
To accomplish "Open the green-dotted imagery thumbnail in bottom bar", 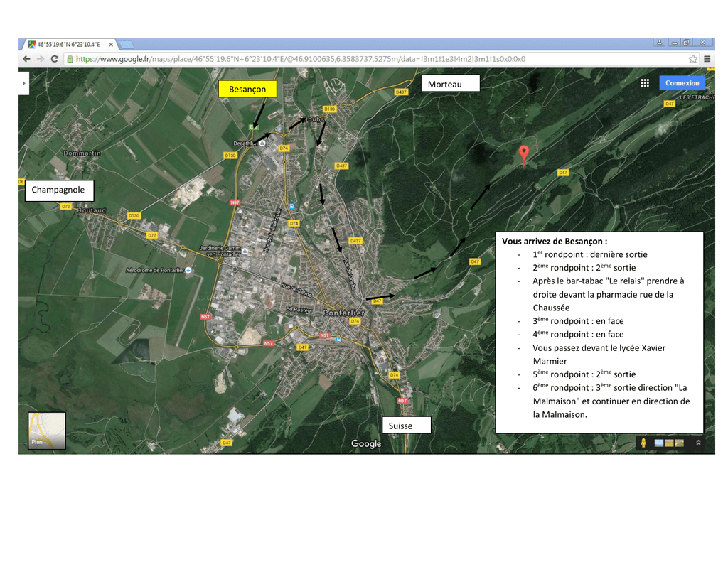I will pyautogui.click(x=679, y=443).
